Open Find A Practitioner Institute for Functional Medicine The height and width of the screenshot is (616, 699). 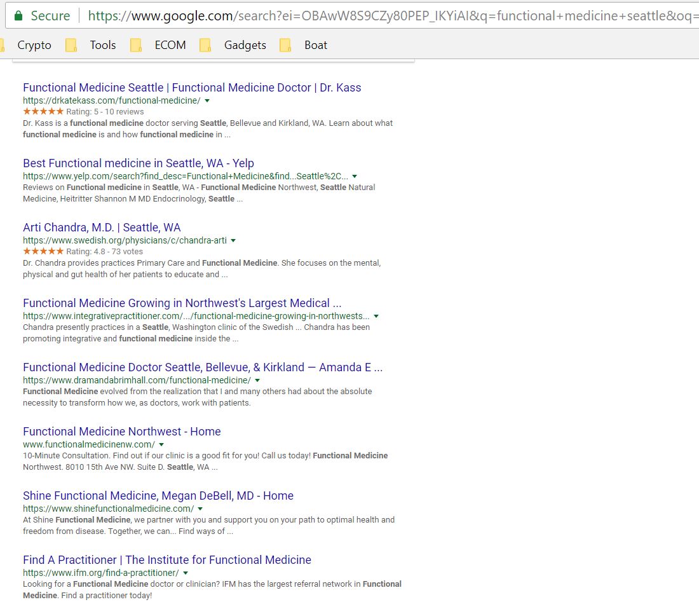coord(167,560)
